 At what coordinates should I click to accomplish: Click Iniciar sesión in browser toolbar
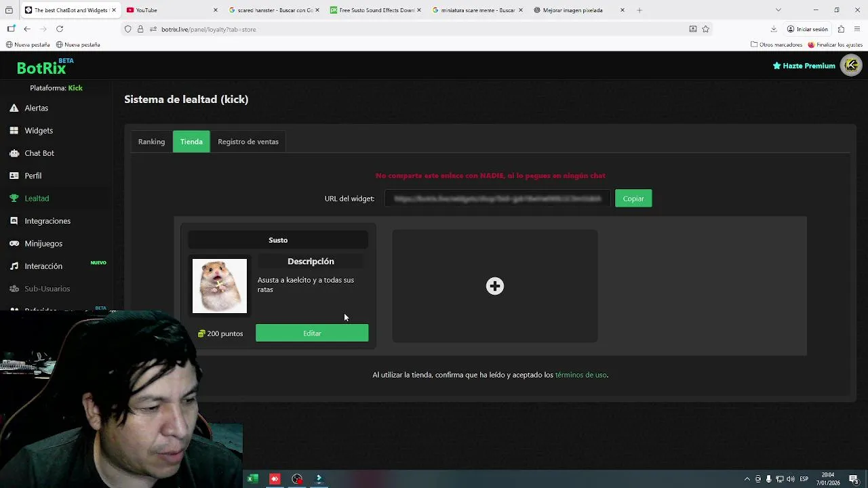point(808,29)
